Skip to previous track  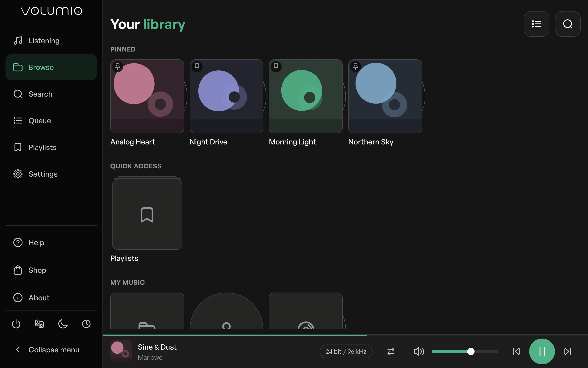[x=516, y=351]
